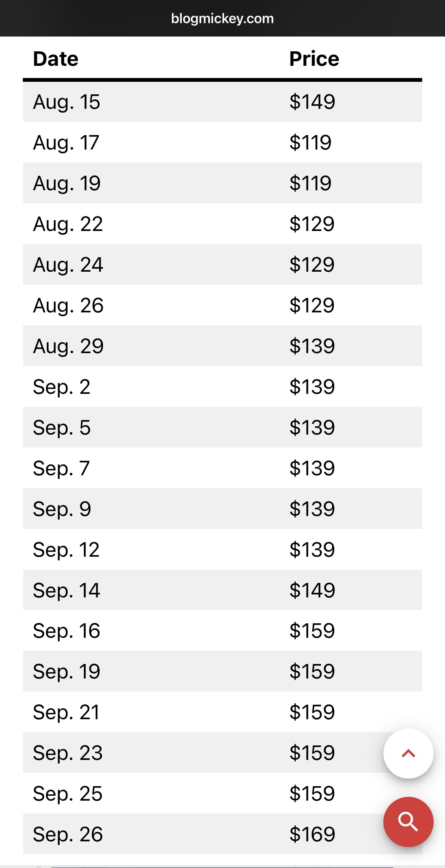445x868 pixels.
Task: Tap the $169 price on Sep. 26
Action: (x=312, y=835)
